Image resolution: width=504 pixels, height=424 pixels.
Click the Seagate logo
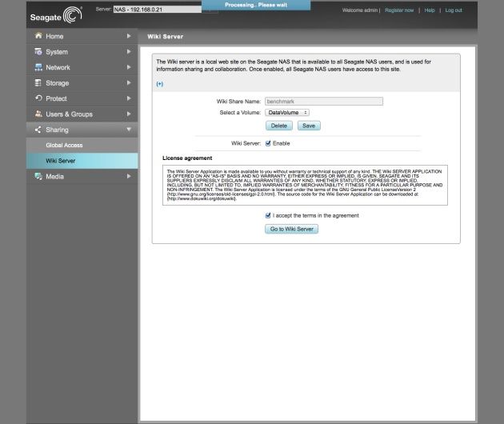point(56,15)
